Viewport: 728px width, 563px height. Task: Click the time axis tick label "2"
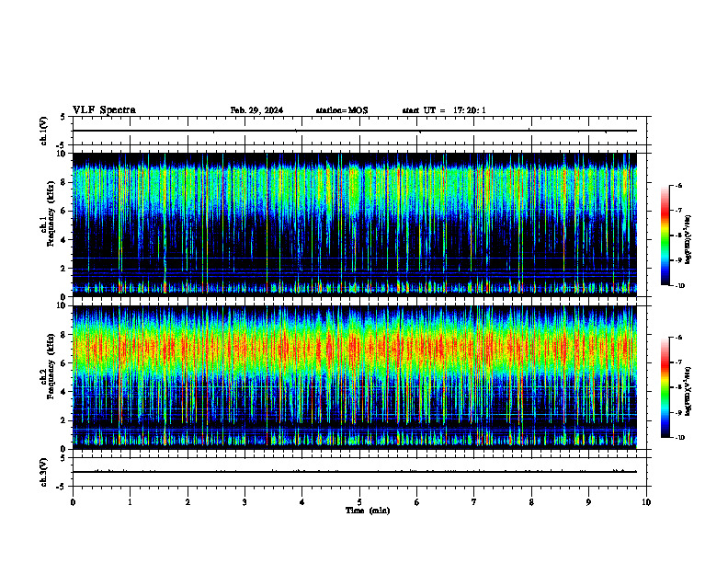(x=188, y=502)
